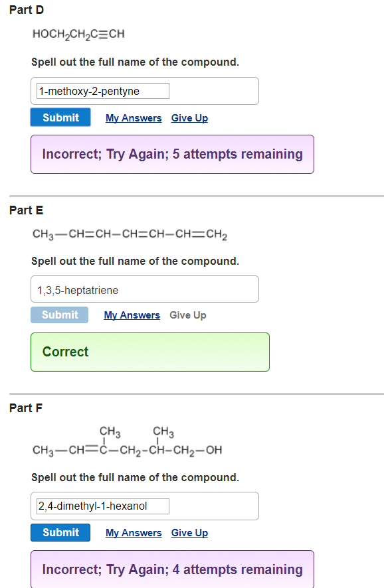Click the Part D heading
This screenshot has width=384, height=588.
(26, 9)
